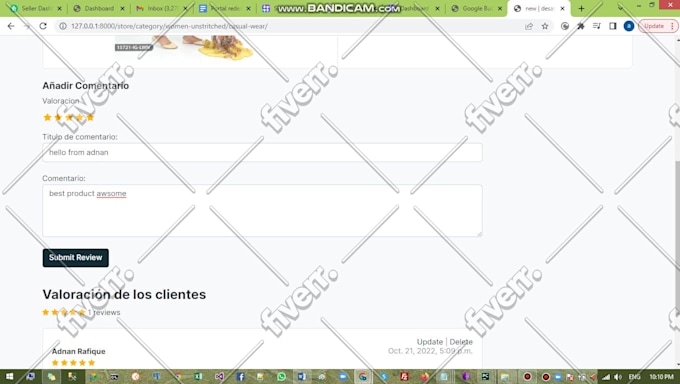The image size is (680, 384).
Task: Open the media control playlist icon
Action: pos(597,26)
